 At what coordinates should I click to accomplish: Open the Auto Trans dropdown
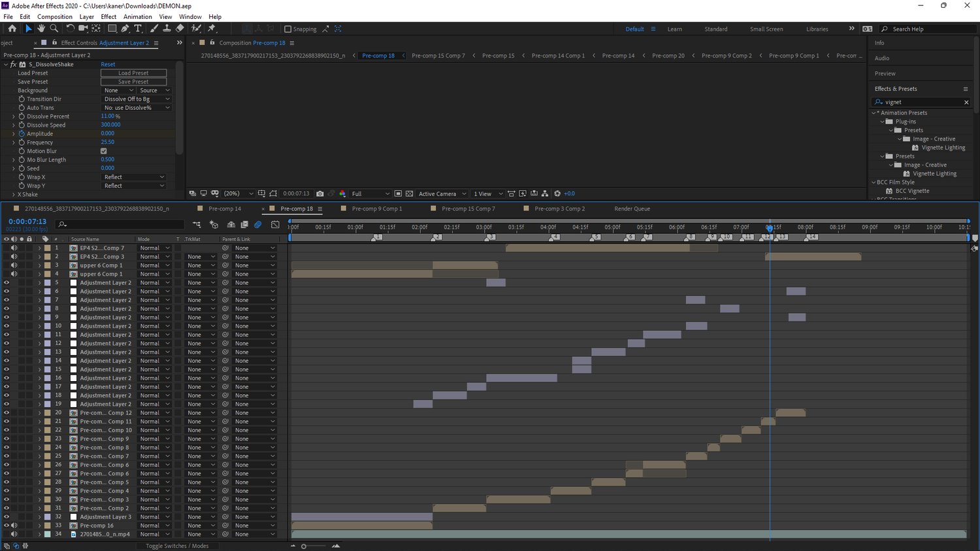pos(137,108)
